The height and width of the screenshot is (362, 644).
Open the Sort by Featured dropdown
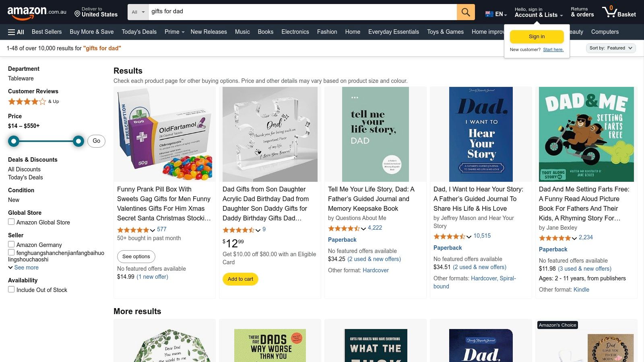coord(611,48)
